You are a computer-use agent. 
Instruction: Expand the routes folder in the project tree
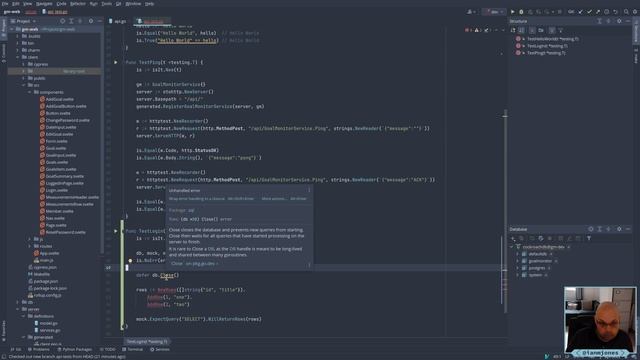point(30,246)
